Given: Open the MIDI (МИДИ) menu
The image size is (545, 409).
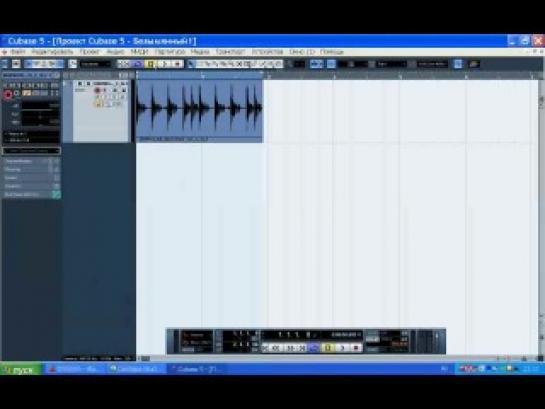Looking at the screenshot, I should coord(139,52).
